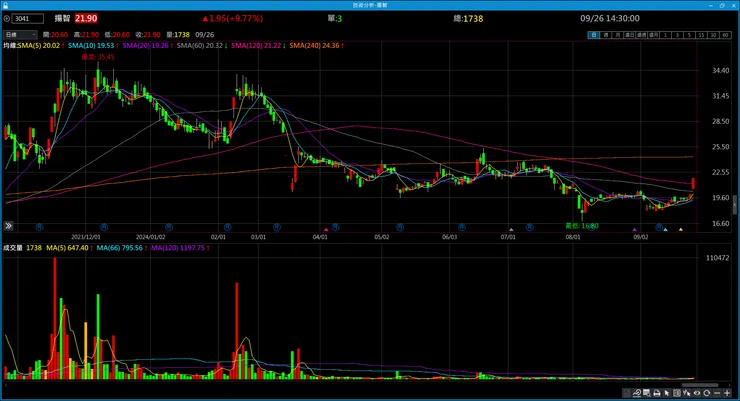Select the daily (日) period tab
The width and height of the screenshot is (740, 401).
coord(594,35)
